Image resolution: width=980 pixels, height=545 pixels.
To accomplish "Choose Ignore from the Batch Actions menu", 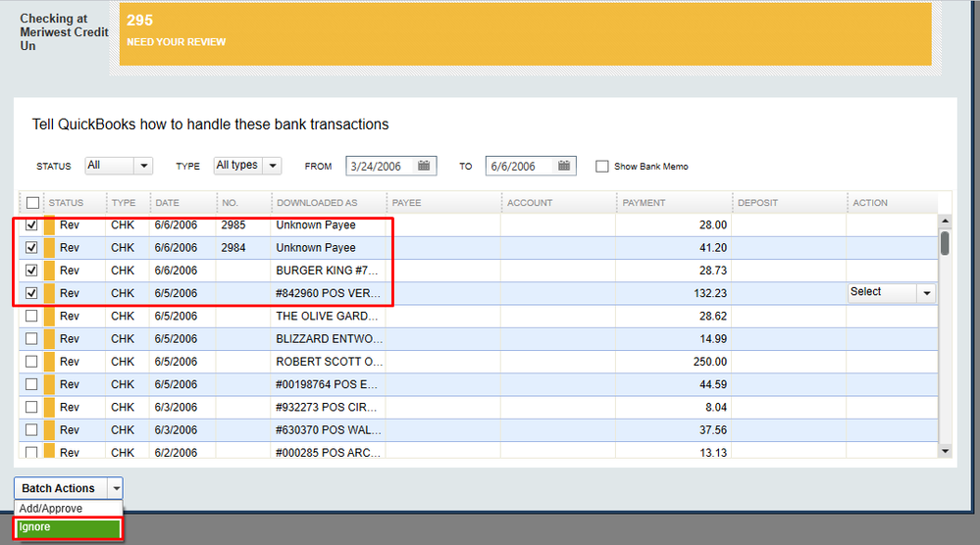I will 67,528.
